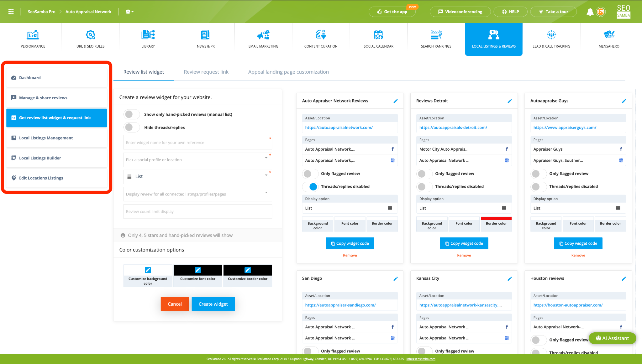642x364 pixels.
Task: Remove the Autoappraise Guys widget
Action: (x=578, y=255)
